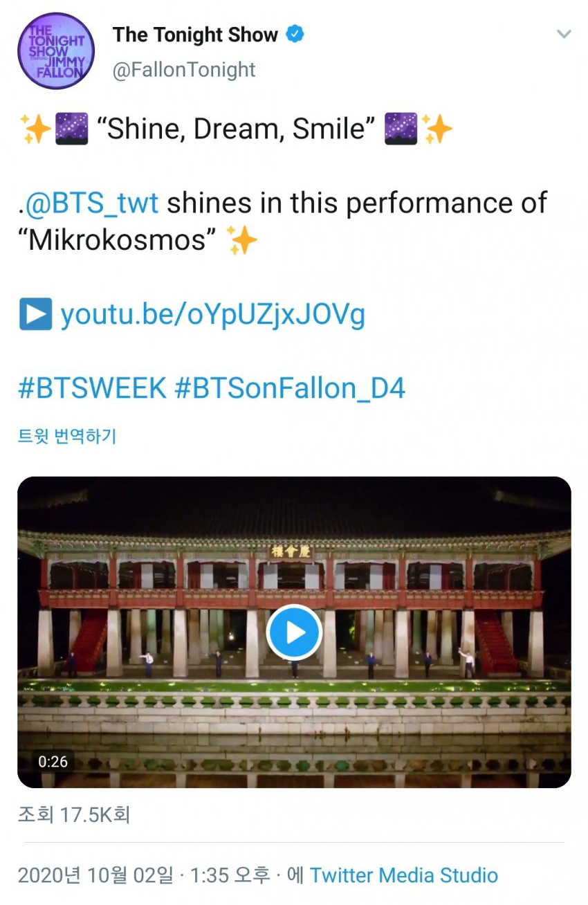The image size is (588, 905).
Task: Open the #BTSonFallon_D4 hashtag
Action: click(x=290, y=388)
